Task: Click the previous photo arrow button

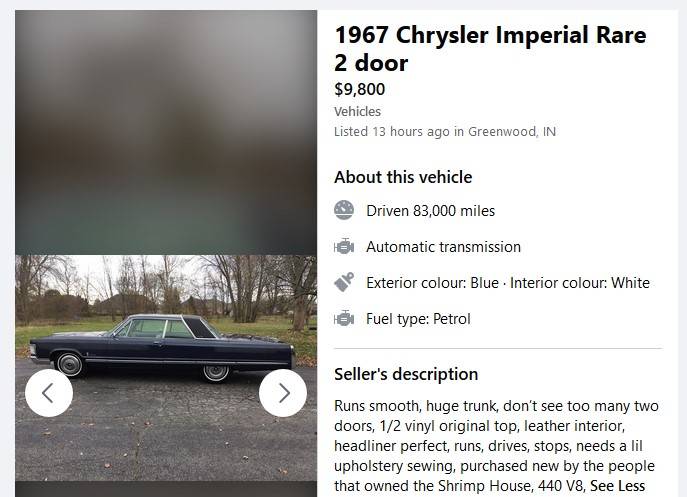Action: [x=49, y=393]
